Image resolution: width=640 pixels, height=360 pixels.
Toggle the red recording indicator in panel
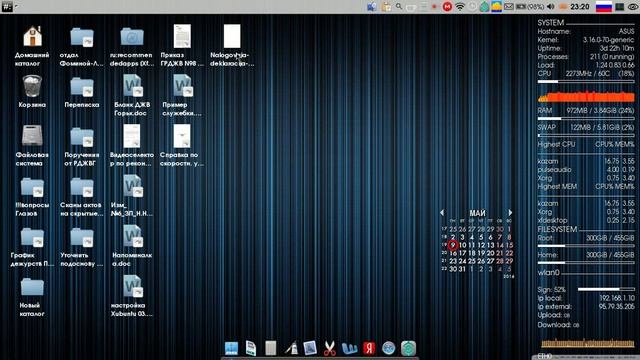[x=434, y=7]
